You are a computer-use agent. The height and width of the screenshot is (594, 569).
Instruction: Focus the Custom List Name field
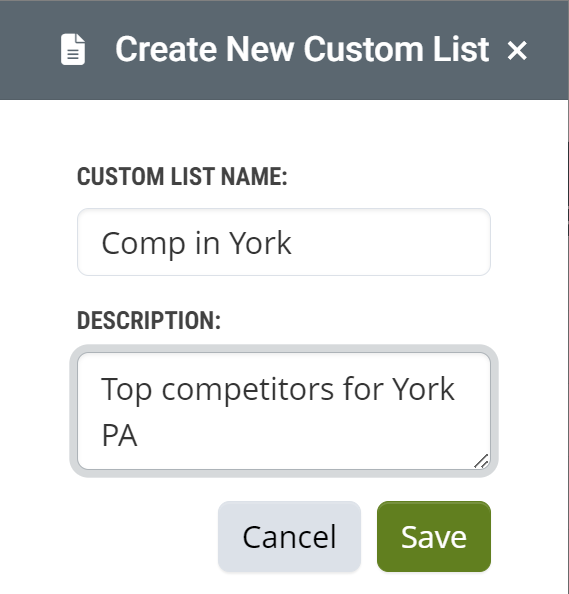point(284,242)
